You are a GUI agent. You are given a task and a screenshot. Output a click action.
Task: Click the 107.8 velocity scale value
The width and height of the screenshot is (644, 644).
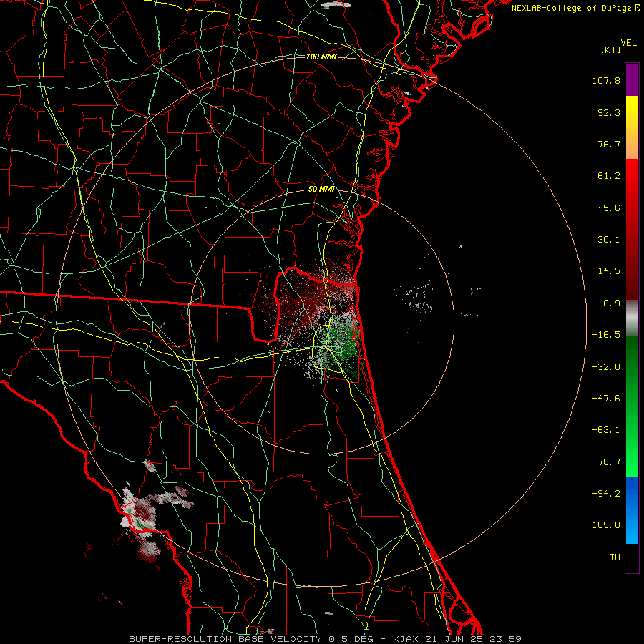click(606, 80)
